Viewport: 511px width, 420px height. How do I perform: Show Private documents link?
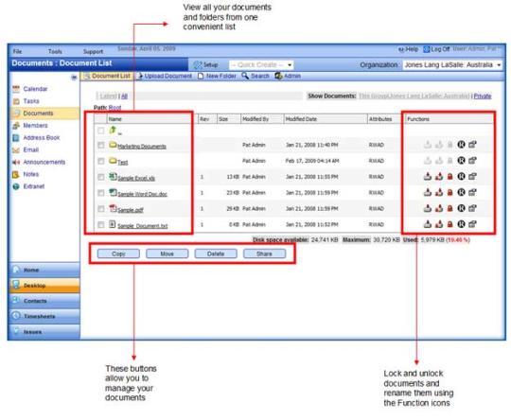point(483,96)
